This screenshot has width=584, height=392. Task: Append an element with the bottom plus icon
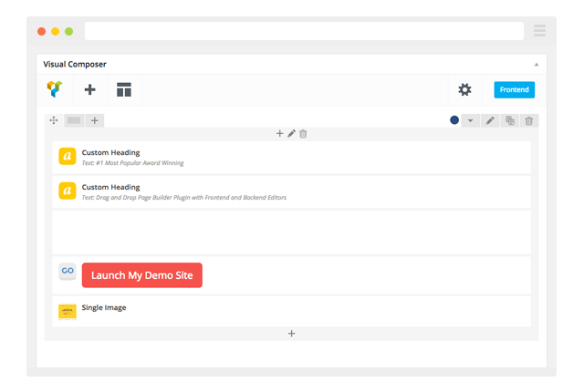(x=292, y=334)
